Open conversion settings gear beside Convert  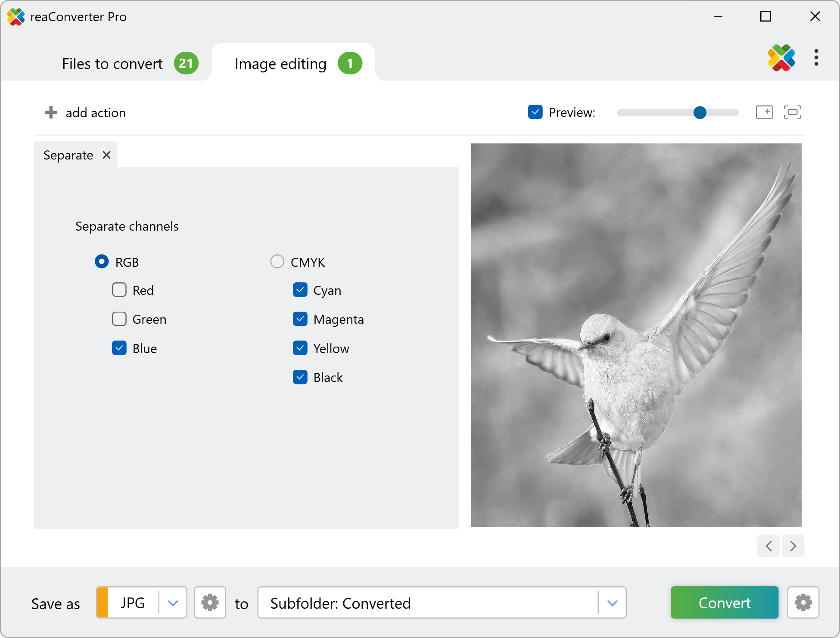tap(803, 603)
